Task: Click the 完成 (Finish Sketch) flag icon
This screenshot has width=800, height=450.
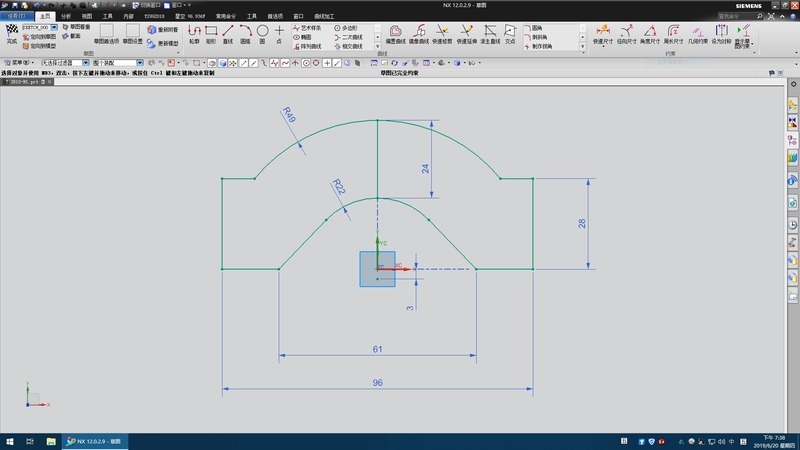Action: 12,31
